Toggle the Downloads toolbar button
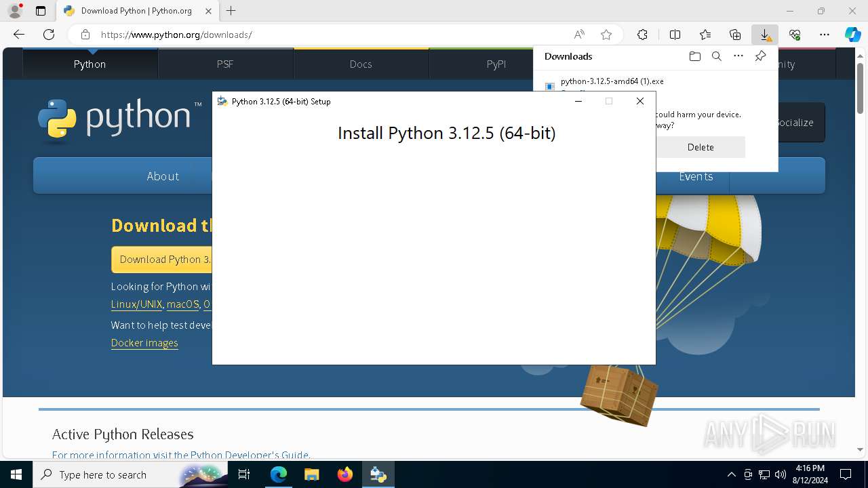868x488 pixels. [764, 35]
